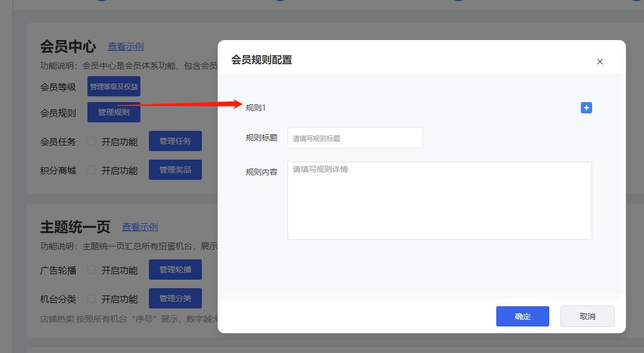Screen dimensions: 644x353
Task: Focus the 规则标题 input field
Action: coord(355,138)
